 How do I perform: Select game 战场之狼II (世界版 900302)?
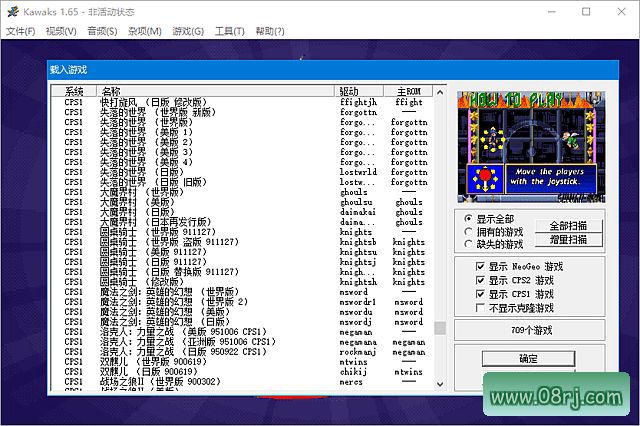242,382
